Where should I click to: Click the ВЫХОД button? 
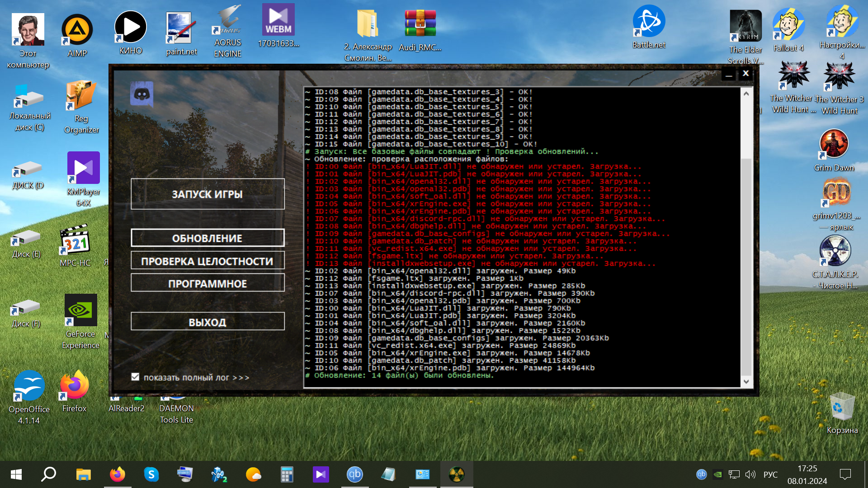(208, 322)
